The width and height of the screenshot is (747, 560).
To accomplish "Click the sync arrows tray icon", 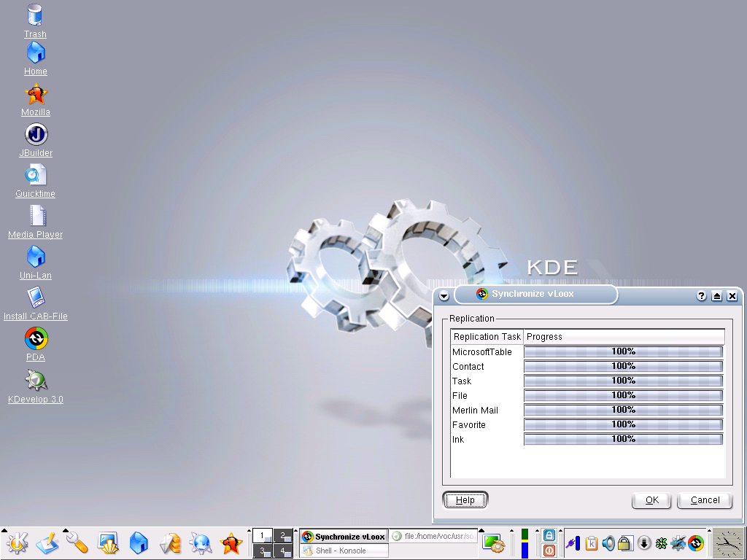I will [696, 543].
